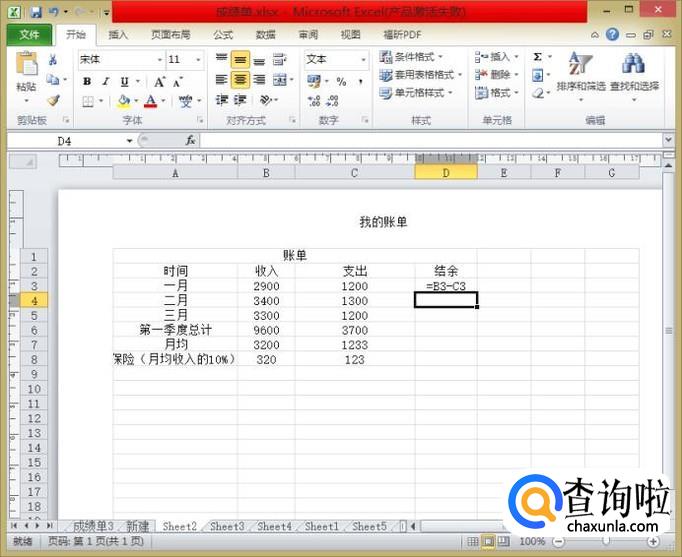The width and height of the screenshot is (682, 557).
Task: Click the zoom slider handle
Action: pyautogui.click(x=605, y=541)
